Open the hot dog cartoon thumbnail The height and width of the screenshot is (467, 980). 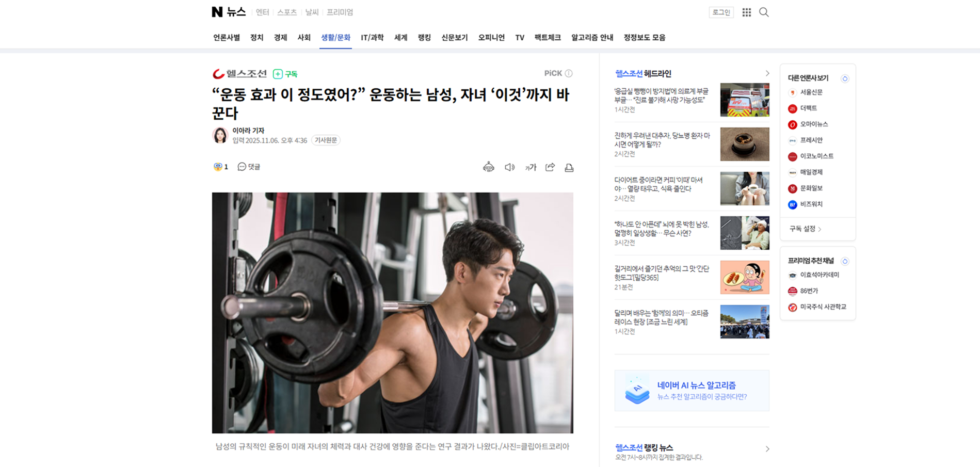click(x=744, y=277)
